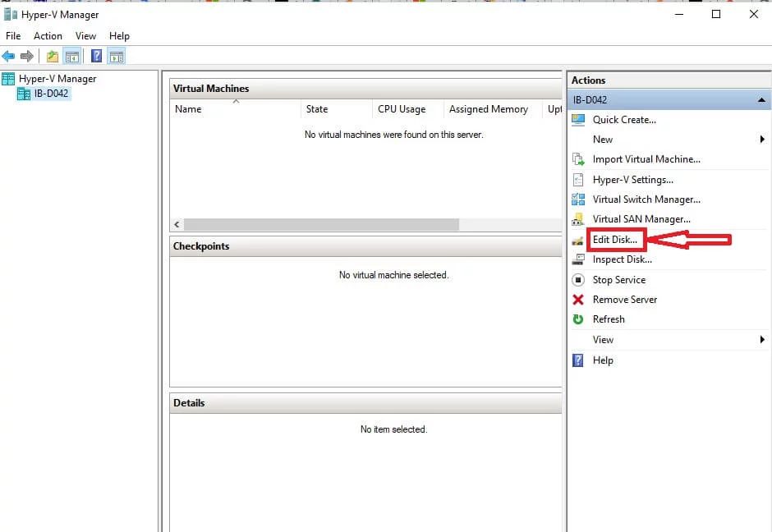This screenshot has width=772, height=532.
Task: Click the Help question mark toolbar icon
Action: [97, 56]
